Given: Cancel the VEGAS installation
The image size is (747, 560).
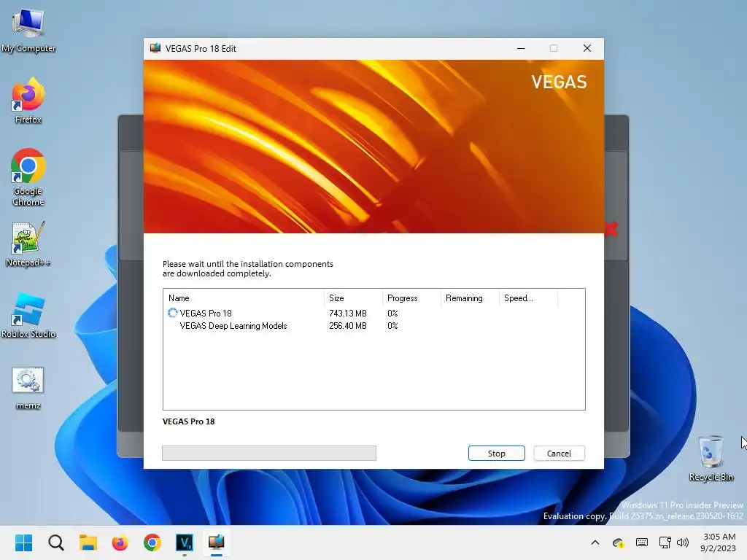Looking at the screenshot, I should 559,454.
